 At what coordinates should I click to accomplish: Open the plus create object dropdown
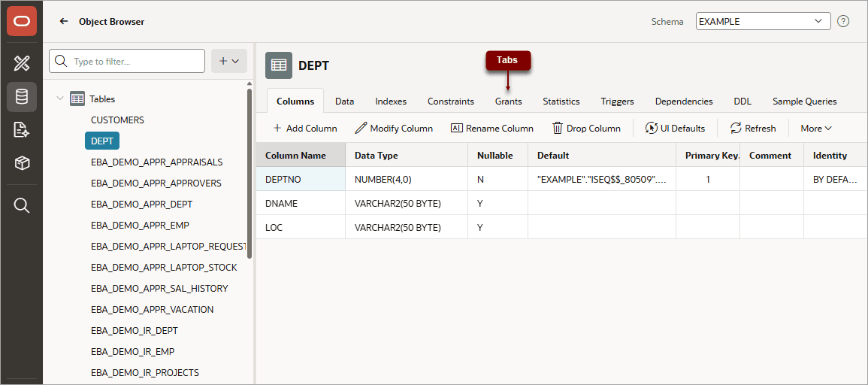pyautogui.click(x=229, y=61)
